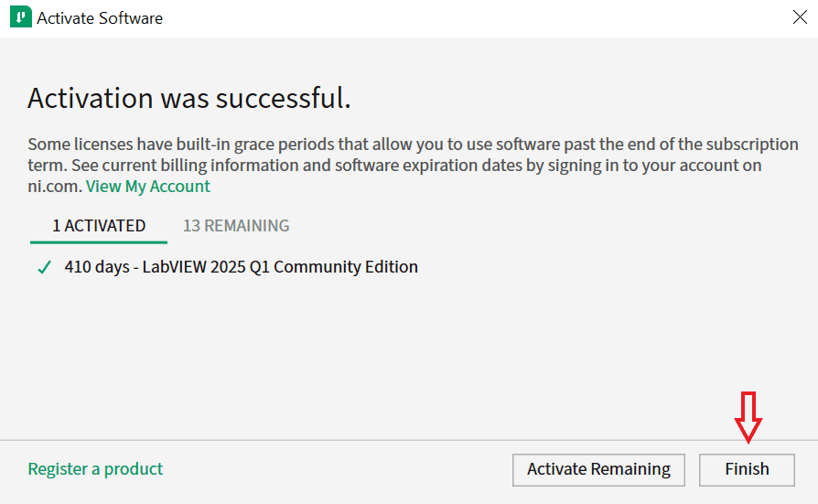This screenshot has width=818, height=504.
Task: Open the Register a product link
Action: 95,469
